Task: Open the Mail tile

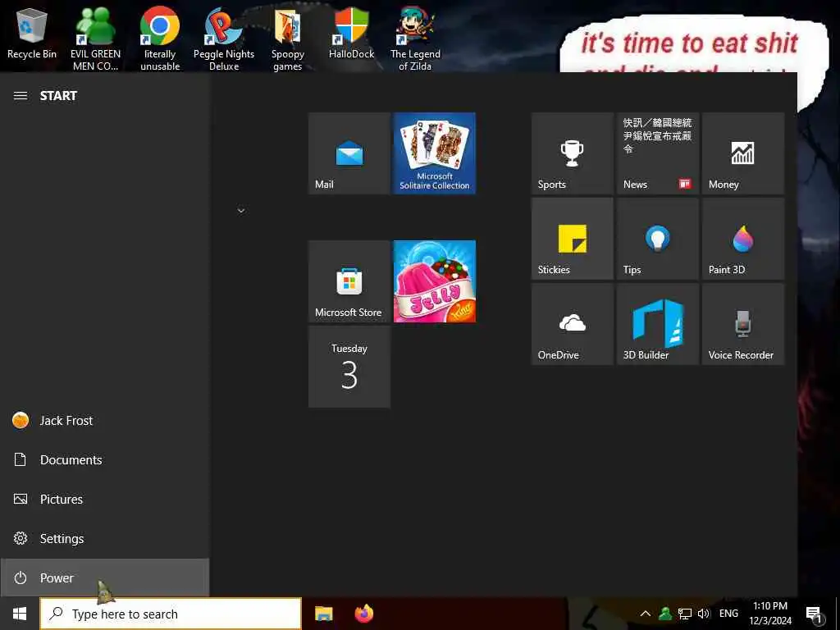Action: pos(349,153)
